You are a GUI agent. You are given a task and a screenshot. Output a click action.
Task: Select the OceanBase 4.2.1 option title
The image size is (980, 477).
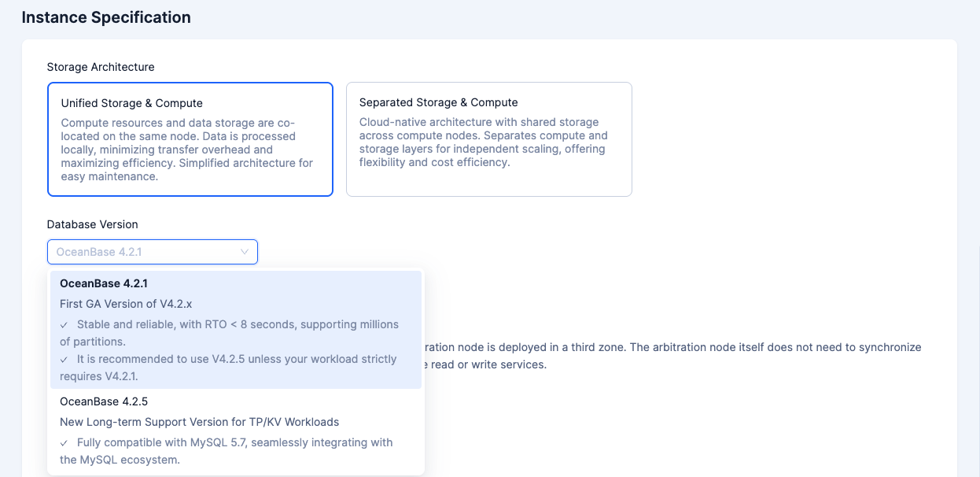pyautogui.click(x=104, y=283)
